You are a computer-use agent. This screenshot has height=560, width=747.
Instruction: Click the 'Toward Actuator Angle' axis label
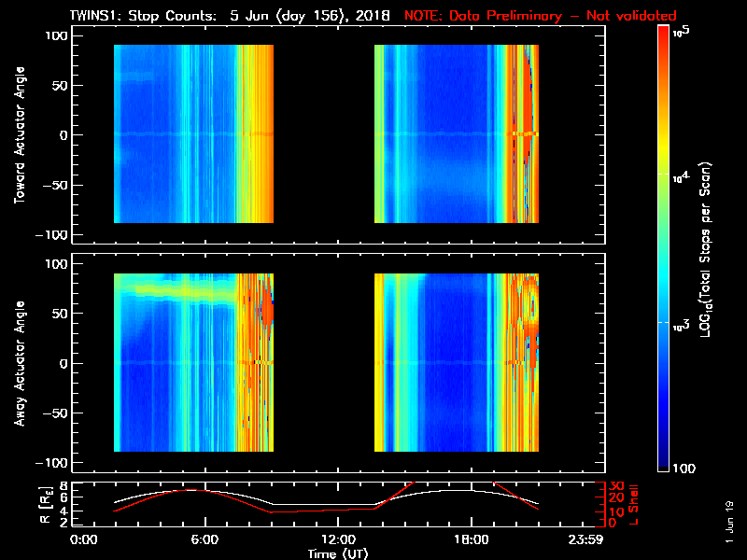coord(20,135)
